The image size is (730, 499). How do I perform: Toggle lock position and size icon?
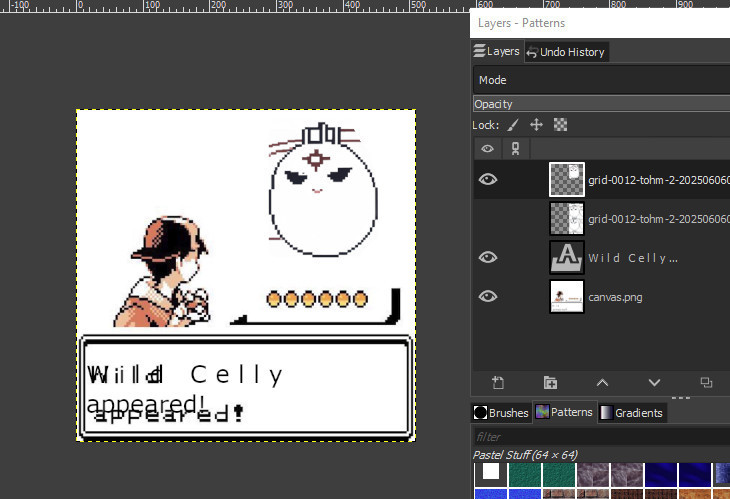tap(536, 125)
